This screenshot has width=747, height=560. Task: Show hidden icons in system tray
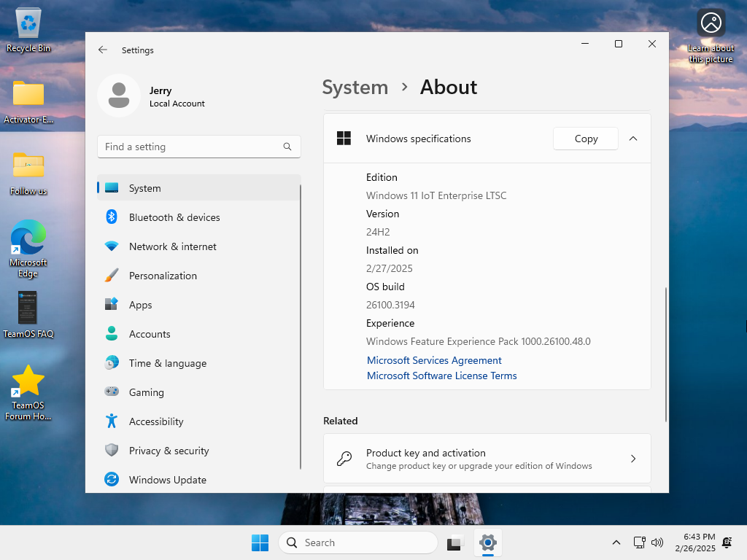point(616,542)
